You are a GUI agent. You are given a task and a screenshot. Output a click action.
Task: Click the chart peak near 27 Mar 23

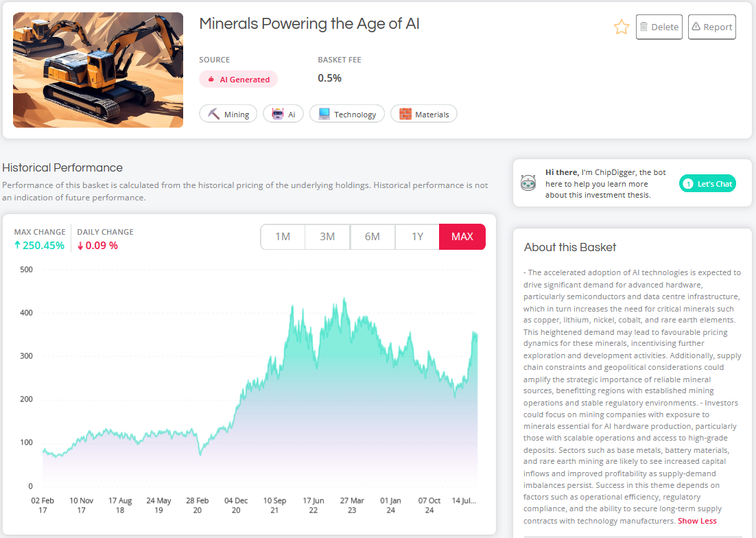tap(344, 300)
